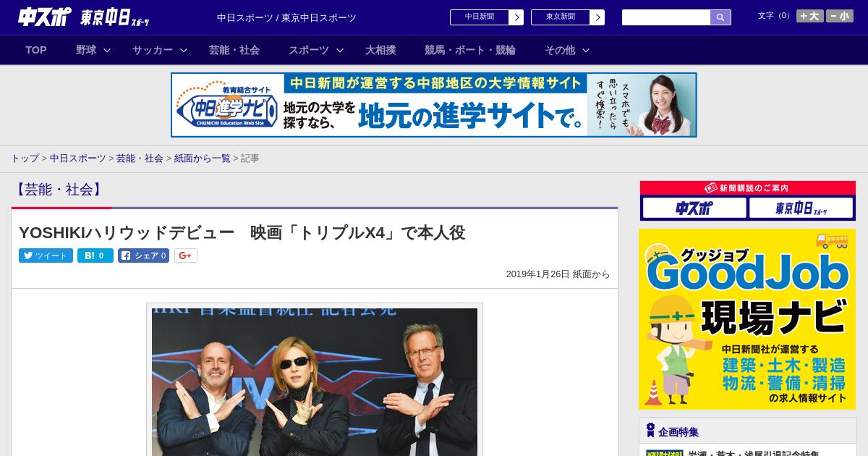The height and width of the screenshot is (456, 868).
Task: Click the arrow beside 東京新聞
Action: [x=597, y=17]
